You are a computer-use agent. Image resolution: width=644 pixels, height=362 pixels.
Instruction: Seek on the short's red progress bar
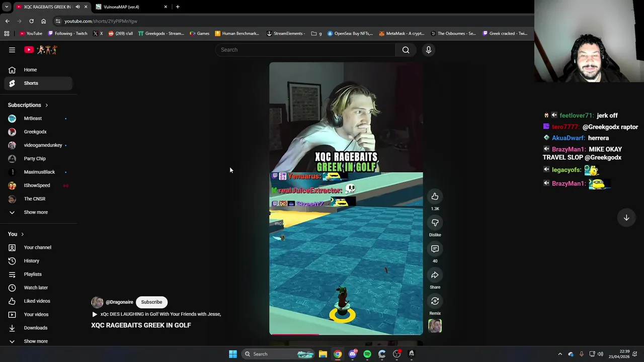point(346,334)
